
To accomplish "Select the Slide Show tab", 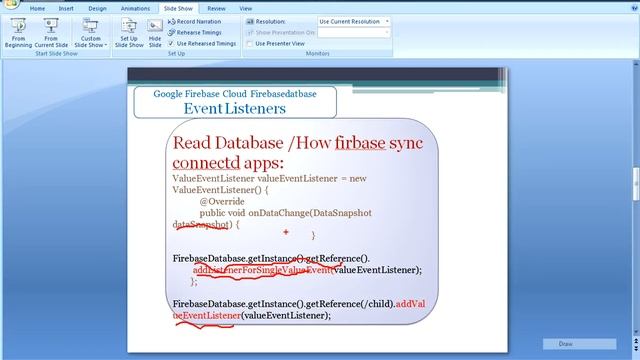I will (x=178, y=9).
